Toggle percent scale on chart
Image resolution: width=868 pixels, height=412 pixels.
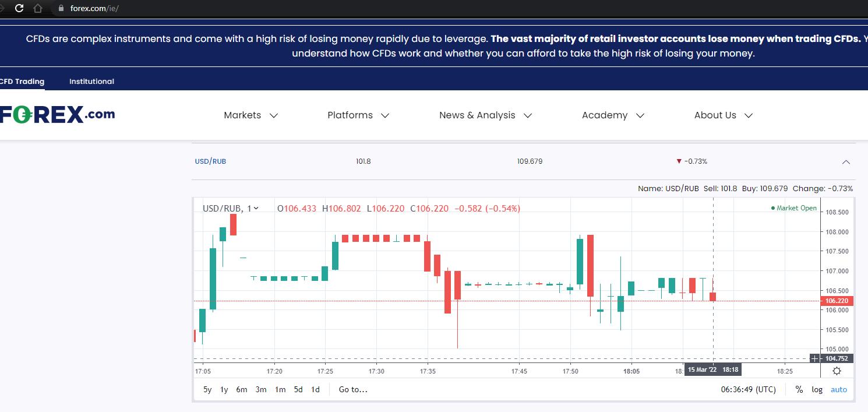[x=799, y=389]
